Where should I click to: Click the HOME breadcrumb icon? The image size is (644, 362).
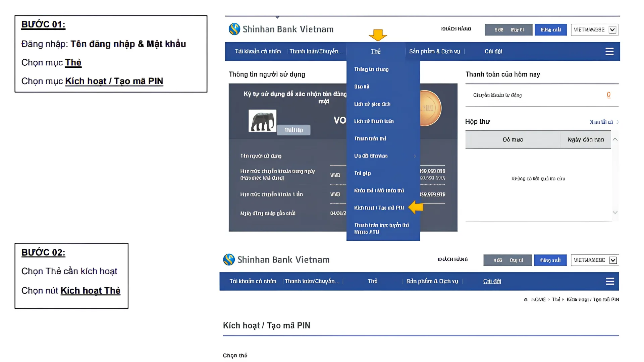pyautogui.click(x=526, y=300)
